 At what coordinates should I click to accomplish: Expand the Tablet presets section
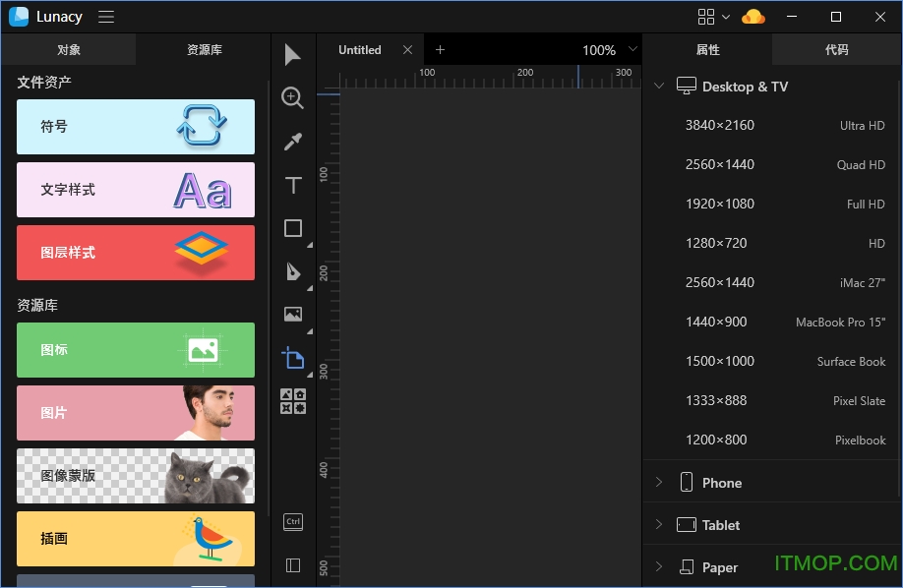pos(659,524)
